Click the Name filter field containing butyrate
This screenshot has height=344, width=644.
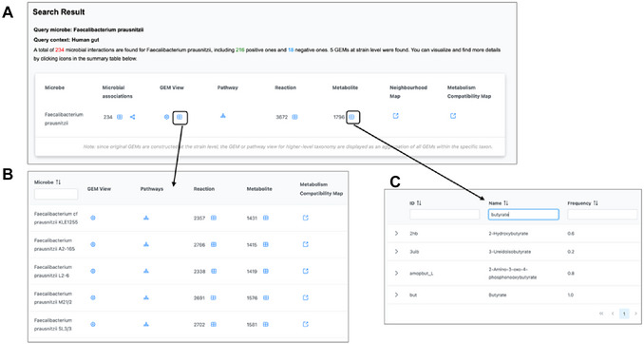click(523, 214)
